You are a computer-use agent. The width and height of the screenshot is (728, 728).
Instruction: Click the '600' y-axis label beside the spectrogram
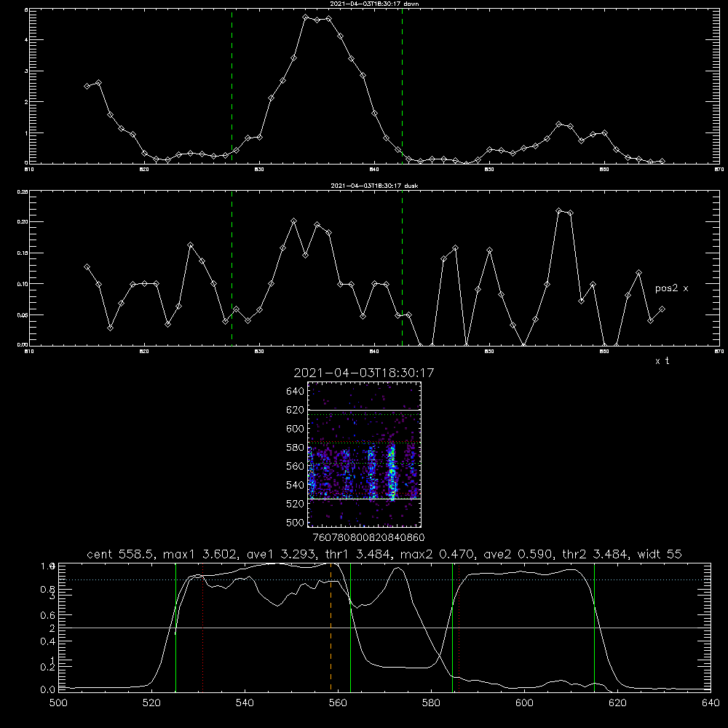pos(296,429)
